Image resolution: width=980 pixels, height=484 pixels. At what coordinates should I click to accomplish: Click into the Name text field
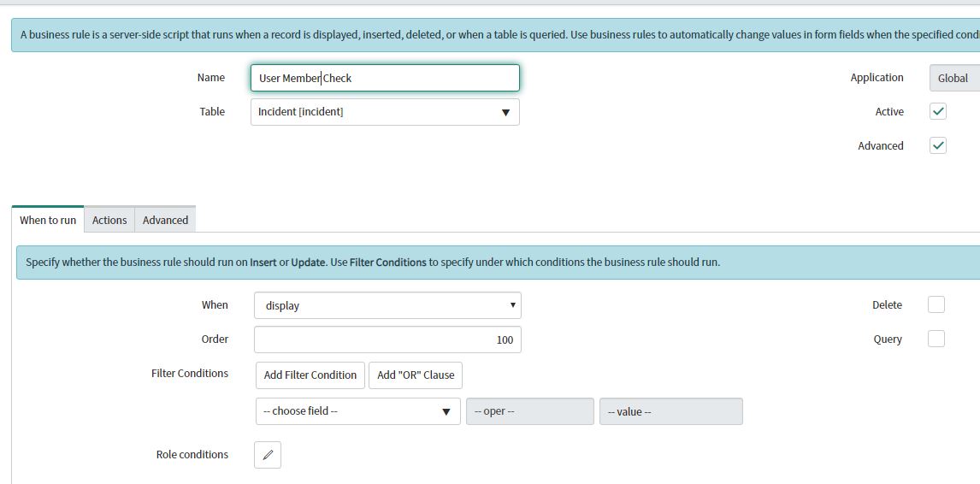(385, 78)
